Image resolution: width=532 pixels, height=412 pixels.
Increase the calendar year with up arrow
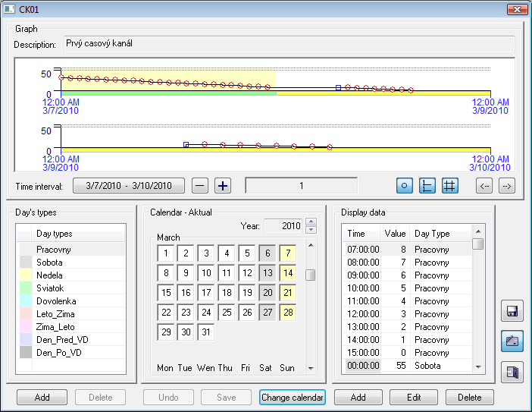(311, 222)
